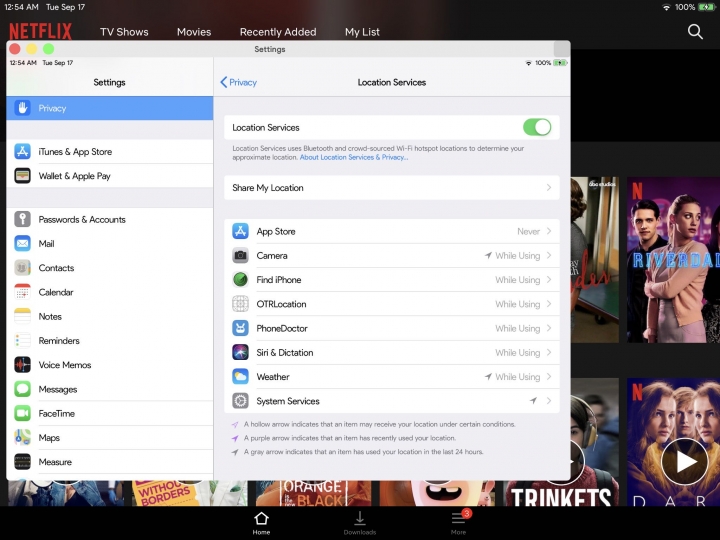Open PhoneDoctor row chevron
The height and width of the screenshot is (540, 720).
pyautogui.click(x=549, y=328)
